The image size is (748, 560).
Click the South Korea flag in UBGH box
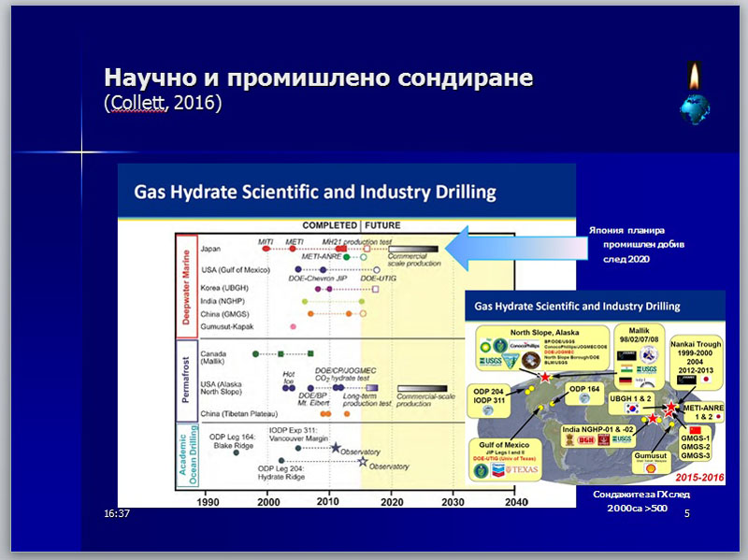coord(634,409)
